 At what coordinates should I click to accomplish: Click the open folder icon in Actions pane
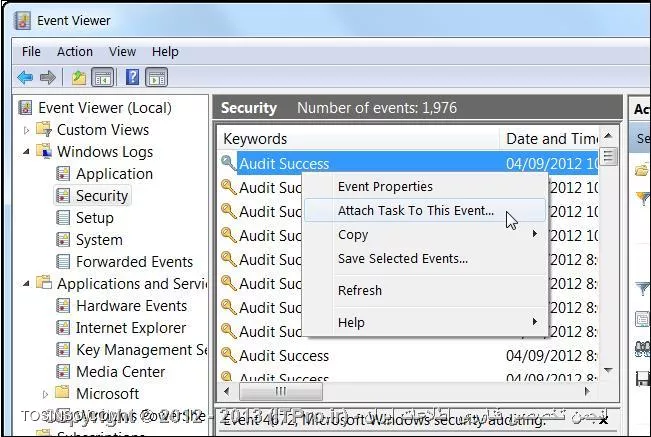click(642, 170)
